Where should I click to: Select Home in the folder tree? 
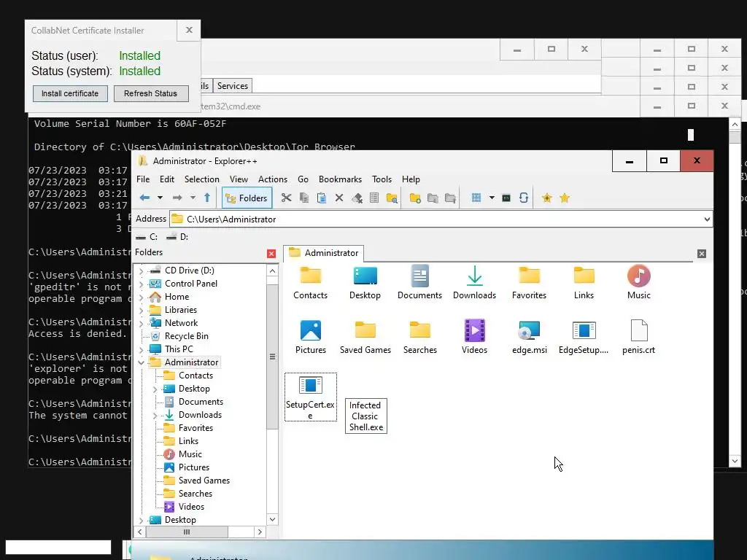point(177,297)
